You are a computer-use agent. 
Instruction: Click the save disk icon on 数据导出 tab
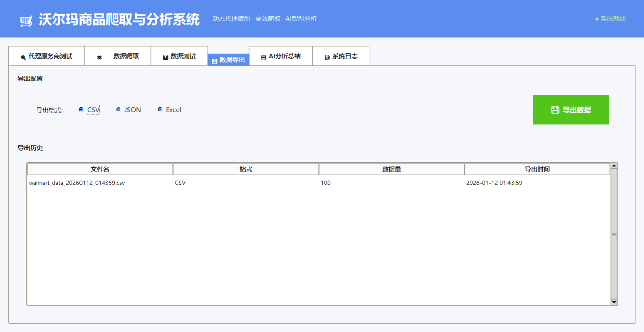pos(215,61)
